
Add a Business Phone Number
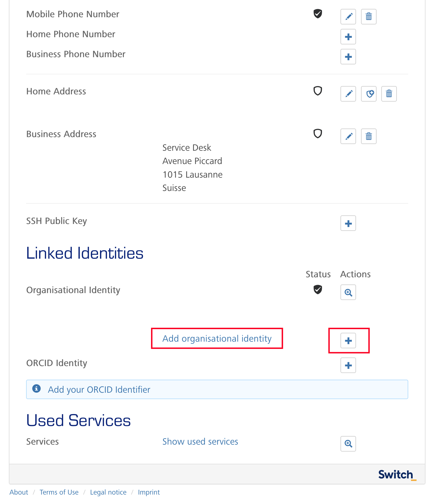[x=348, y=57]
